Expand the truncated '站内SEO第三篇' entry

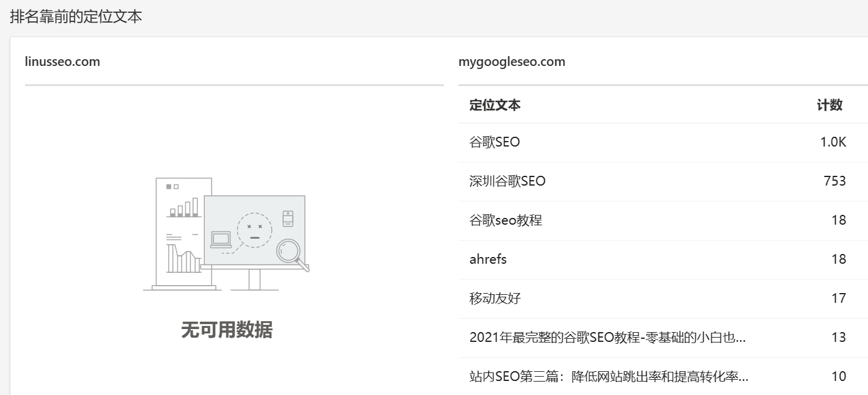click(x=609, y=376)
